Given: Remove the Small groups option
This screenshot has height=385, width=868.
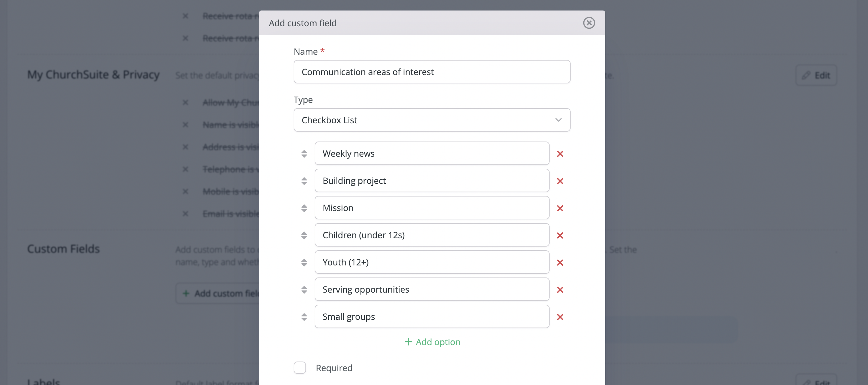Looking at the screenshot, I should coord(560,317).
